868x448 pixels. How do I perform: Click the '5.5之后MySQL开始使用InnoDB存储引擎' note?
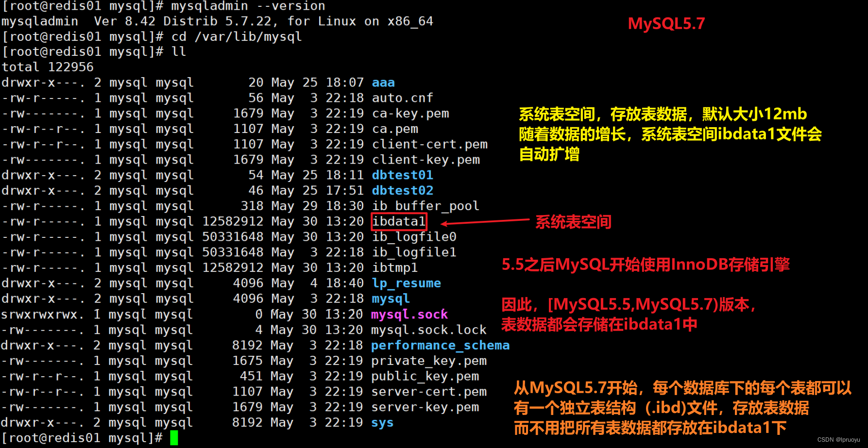[646, 265]
